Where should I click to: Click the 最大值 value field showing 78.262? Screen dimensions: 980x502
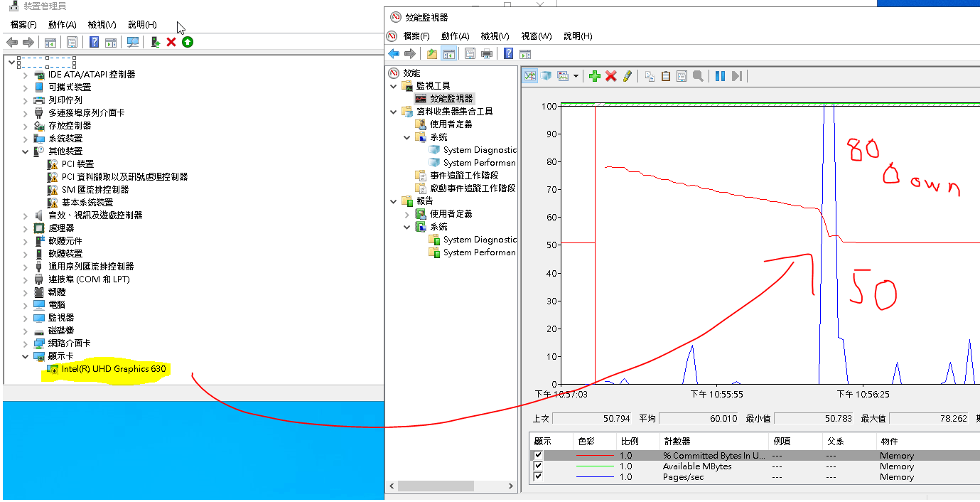[x=930, y=418]
